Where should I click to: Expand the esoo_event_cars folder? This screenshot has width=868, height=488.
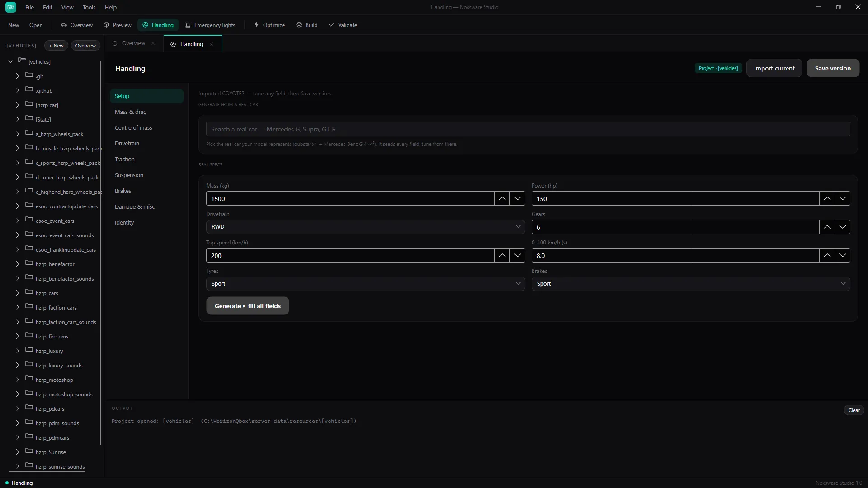pos(18,221)
